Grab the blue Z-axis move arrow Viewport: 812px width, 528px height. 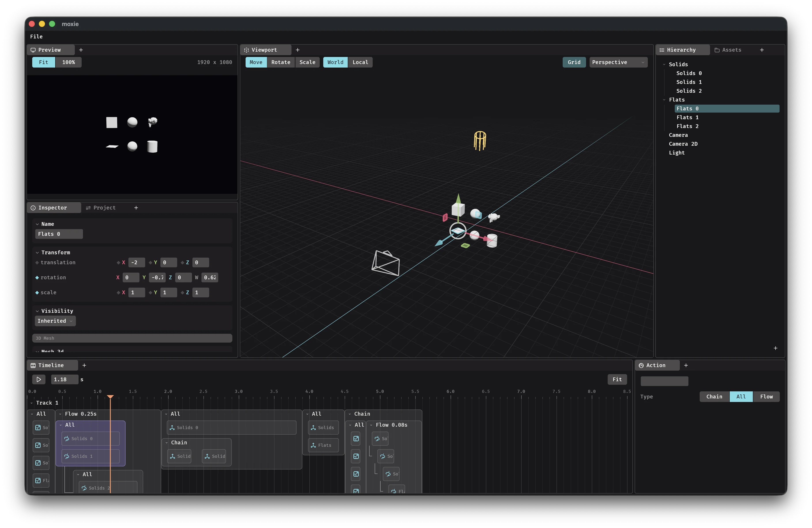coord(439,243)
